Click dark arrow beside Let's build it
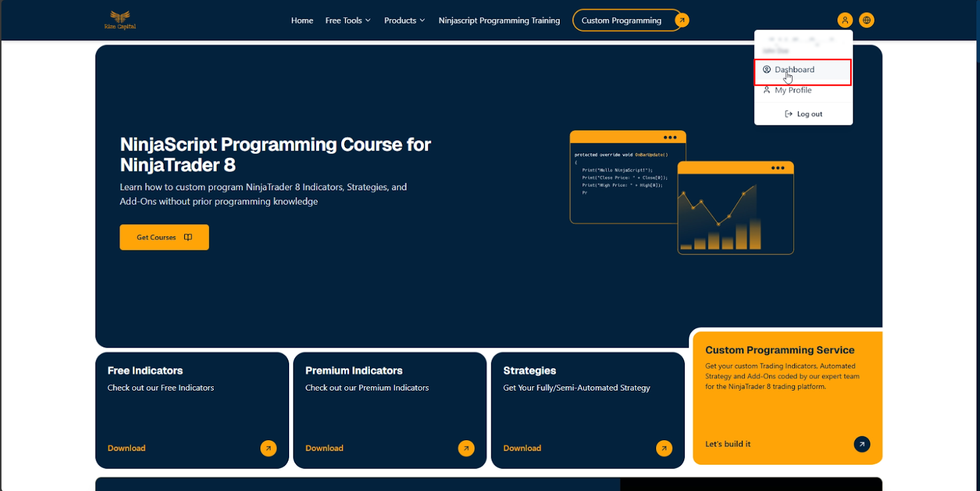The height and width of the screenshot is (491, 980). [x=862, y=444]
